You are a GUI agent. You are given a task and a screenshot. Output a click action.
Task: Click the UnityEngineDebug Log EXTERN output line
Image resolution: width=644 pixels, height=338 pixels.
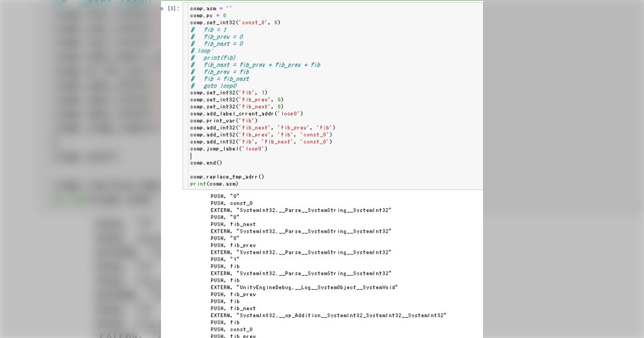point(304,288)
